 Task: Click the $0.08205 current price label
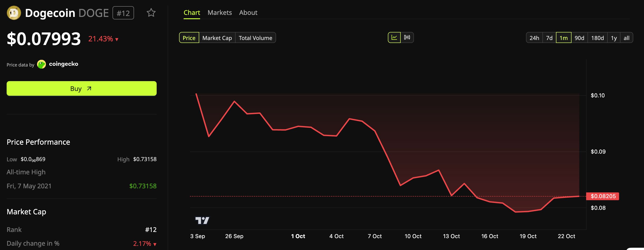click(x=603, y=196)
